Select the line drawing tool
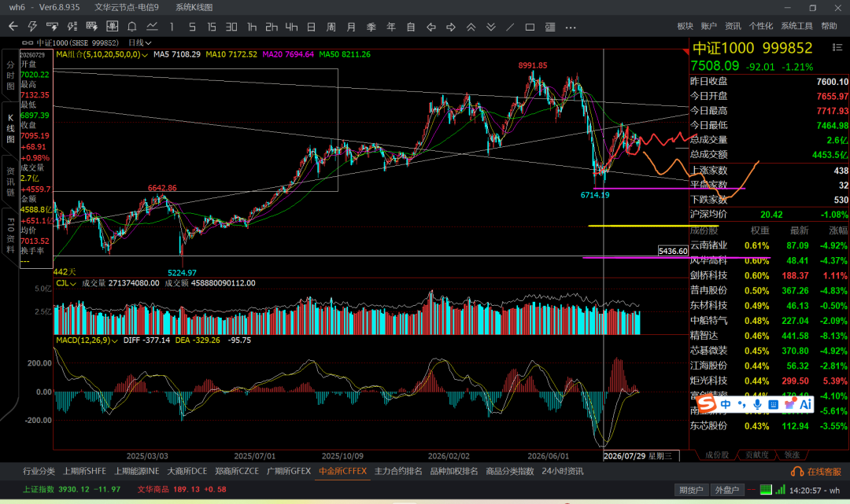The image size is (850, 504). [x=510, y=27]
